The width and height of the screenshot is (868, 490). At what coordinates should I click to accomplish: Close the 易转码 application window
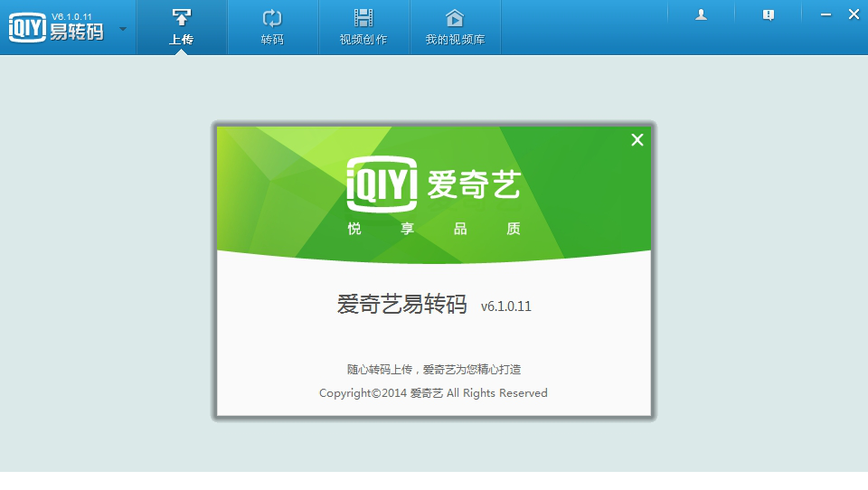854,14
